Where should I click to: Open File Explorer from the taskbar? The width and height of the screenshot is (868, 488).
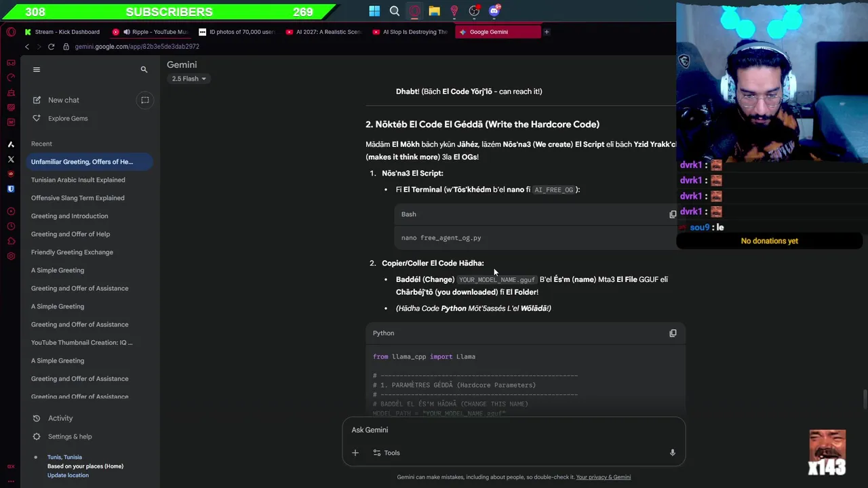coord(434,11)
